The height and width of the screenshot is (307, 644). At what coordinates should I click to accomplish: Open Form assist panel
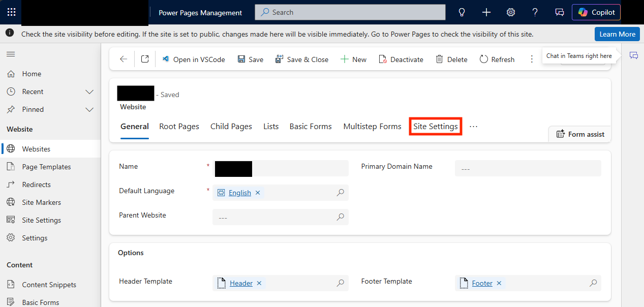[x=580, y=134]
